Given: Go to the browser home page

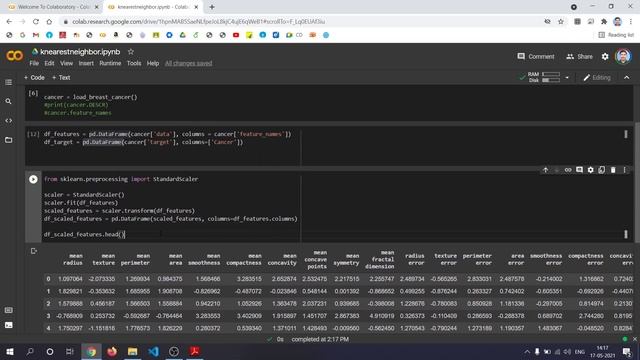Looking at the screenshot, I should click(49, 22).
